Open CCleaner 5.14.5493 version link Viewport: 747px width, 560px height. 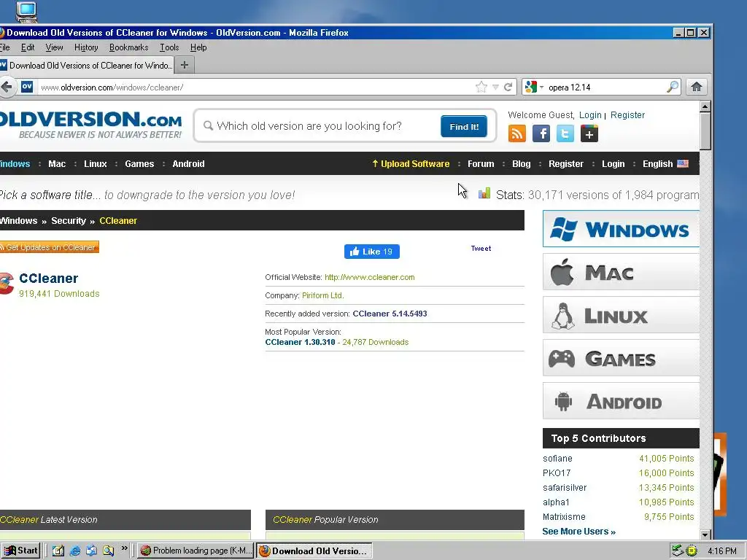coord(390,314)
